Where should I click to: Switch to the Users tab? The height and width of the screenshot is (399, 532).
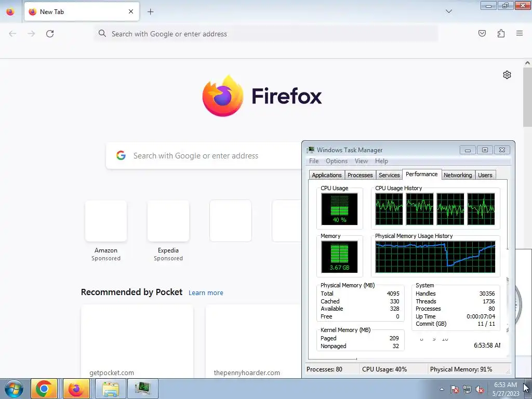[485, 175]
